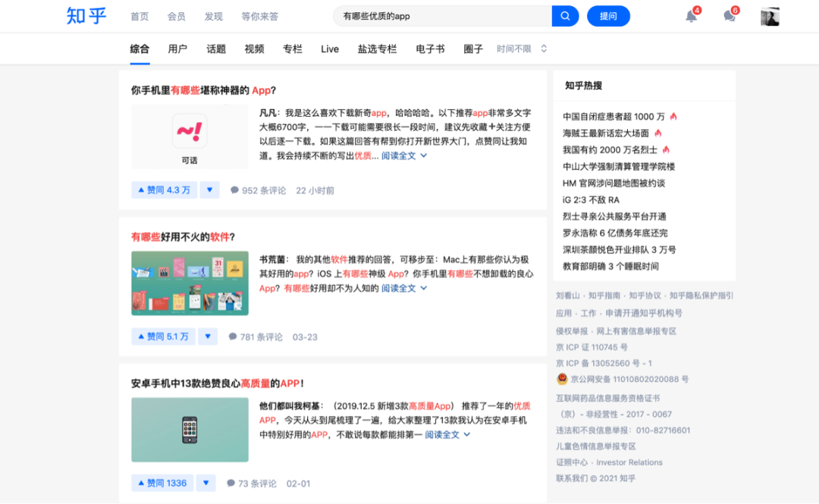Select the 综合 search tab
The width and height of the screenshot is (819, 504).
tap(140, 49)
